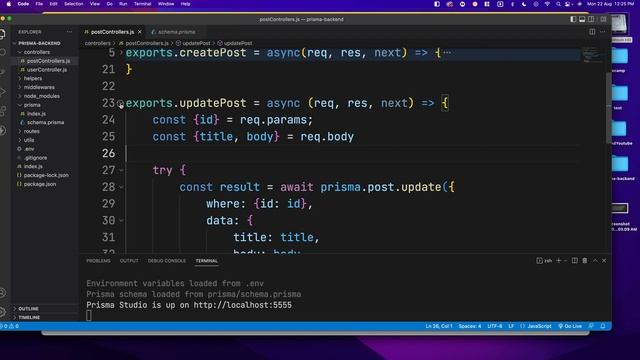Screen dimensions: 640x360
Task: Click the Go Live status bar button
Action: point(570,326)
